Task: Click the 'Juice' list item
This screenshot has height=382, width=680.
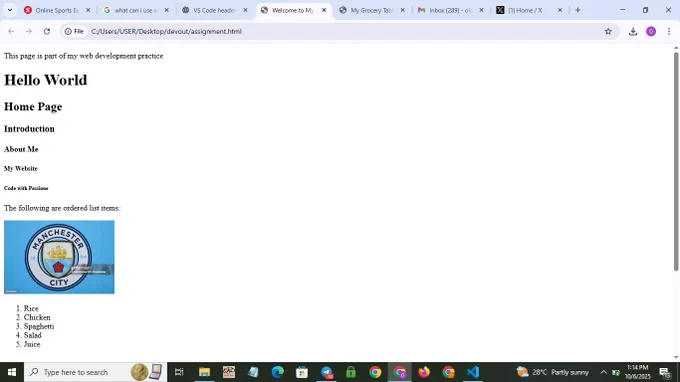Action: 32,344
